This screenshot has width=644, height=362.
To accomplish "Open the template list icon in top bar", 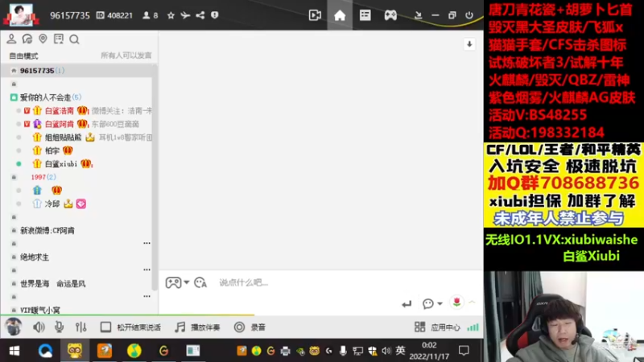I will 365,15.
